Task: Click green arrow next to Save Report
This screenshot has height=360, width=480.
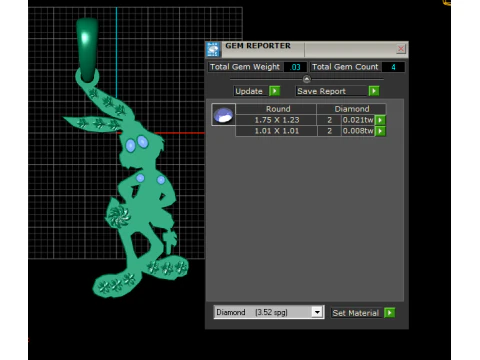Action: click(x=374, y=91)
